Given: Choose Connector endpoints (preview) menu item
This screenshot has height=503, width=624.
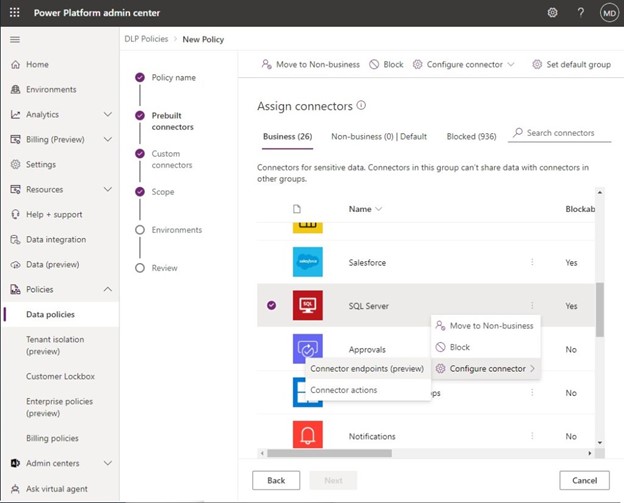Looking at the screenshot, I should (x=366, y=368).
